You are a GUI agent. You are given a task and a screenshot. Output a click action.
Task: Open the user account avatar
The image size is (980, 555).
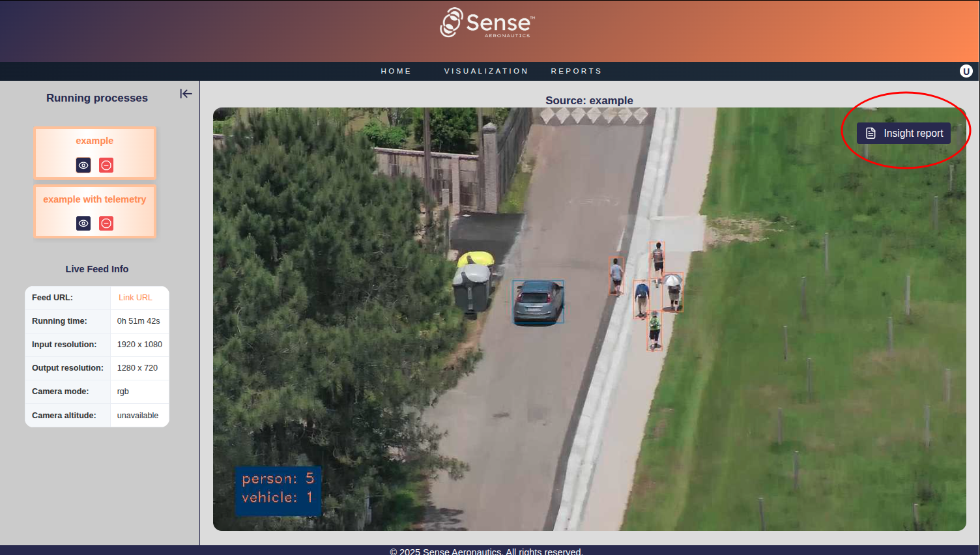point(966,71)
